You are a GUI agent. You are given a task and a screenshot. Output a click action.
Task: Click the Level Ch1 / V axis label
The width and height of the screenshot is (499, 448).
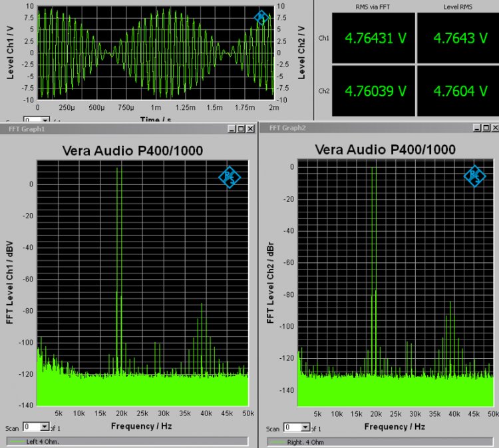[x=10, y=53]
